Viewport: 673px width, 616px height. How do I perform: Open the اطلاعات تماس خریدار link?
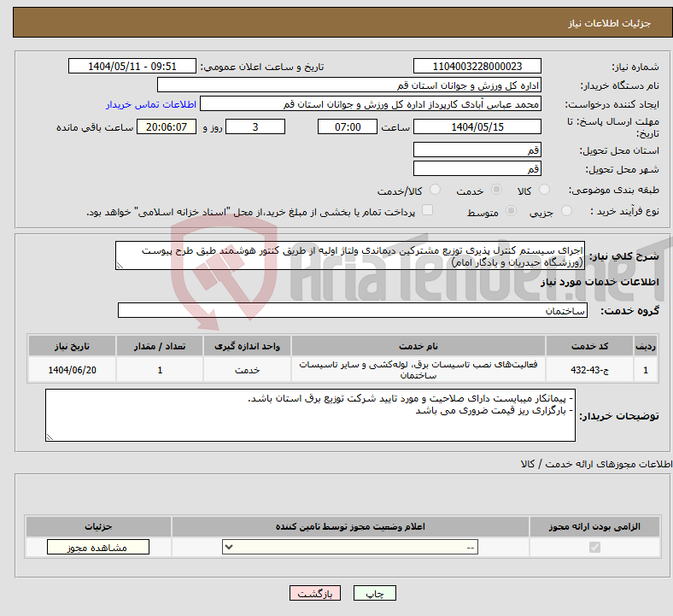coord(151,104)
